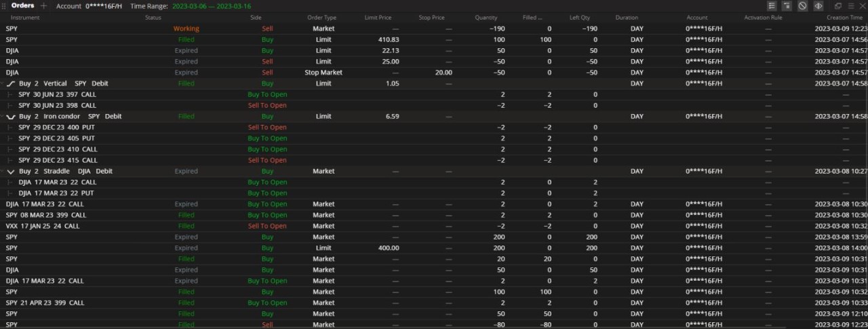Select the SPY 21 APR 23 399 CALL order
The image size is (868, 329).
point(45,303)
